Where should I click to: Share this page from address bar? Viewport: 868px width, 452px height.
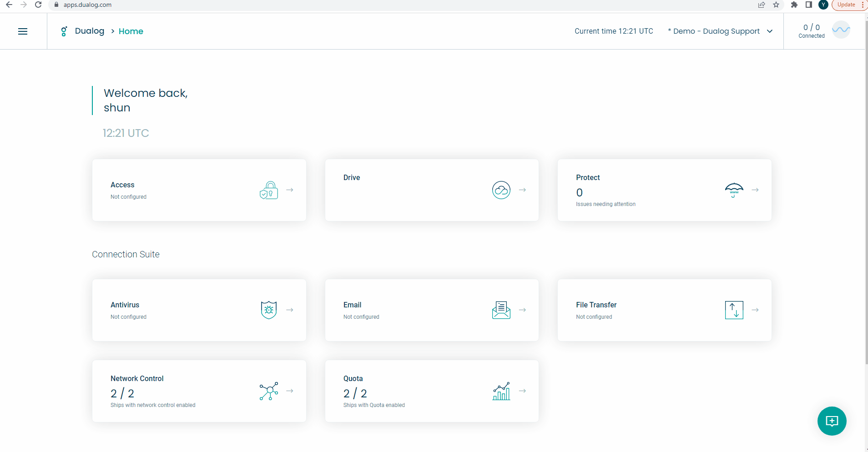point(762,5)
